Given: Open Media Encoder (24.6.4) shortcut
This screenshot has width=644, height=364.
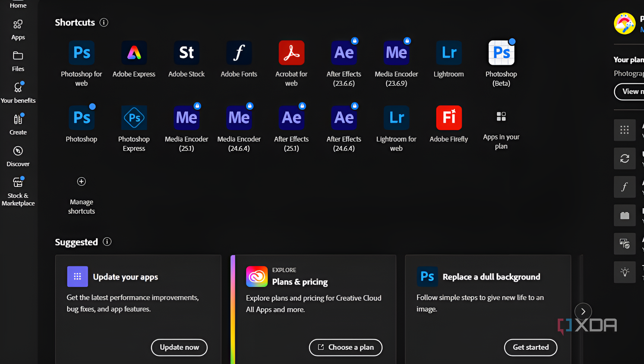Looking at the screenshot, I should (239, 118).
